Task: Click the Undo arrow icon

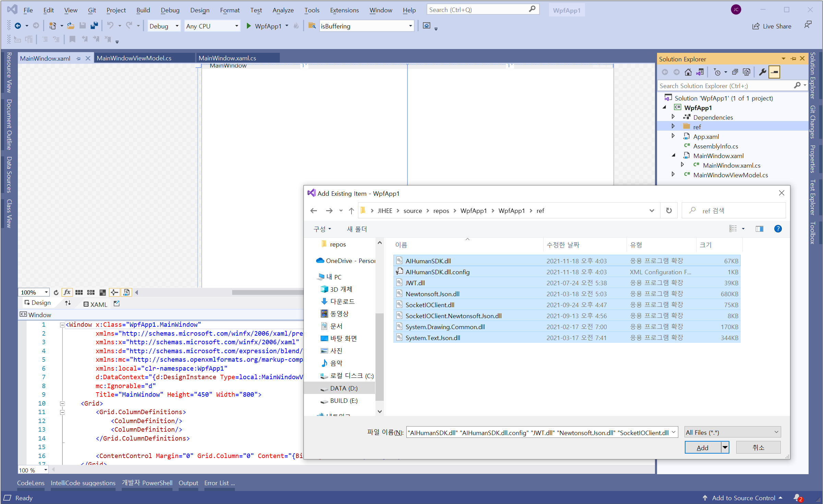Action: click(110, 26)
